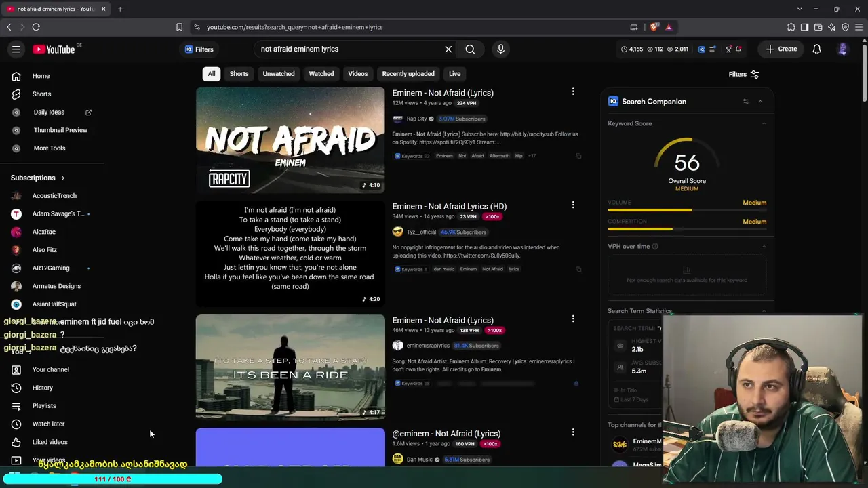The width and height of the screenshot is (868, 488).
Task: Open the vidIQ alerts bell icon
Action: pyautogui.click(x=738, y=49)
